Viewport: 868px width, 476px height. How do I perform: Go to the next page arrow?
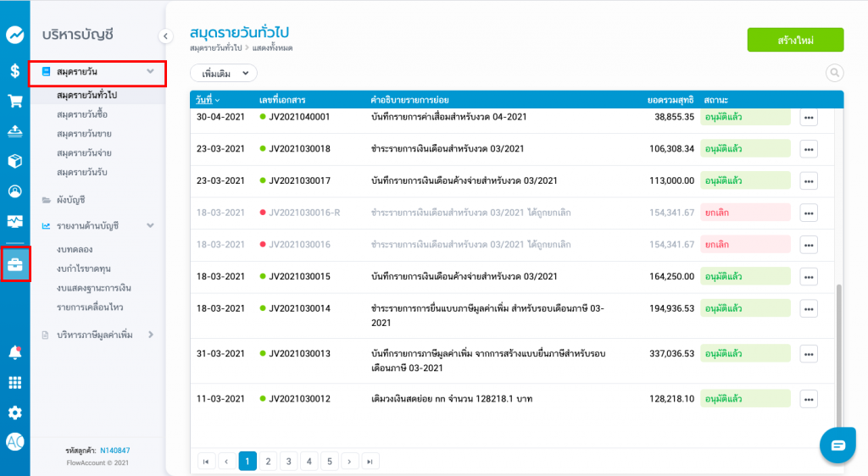(349, 462)
